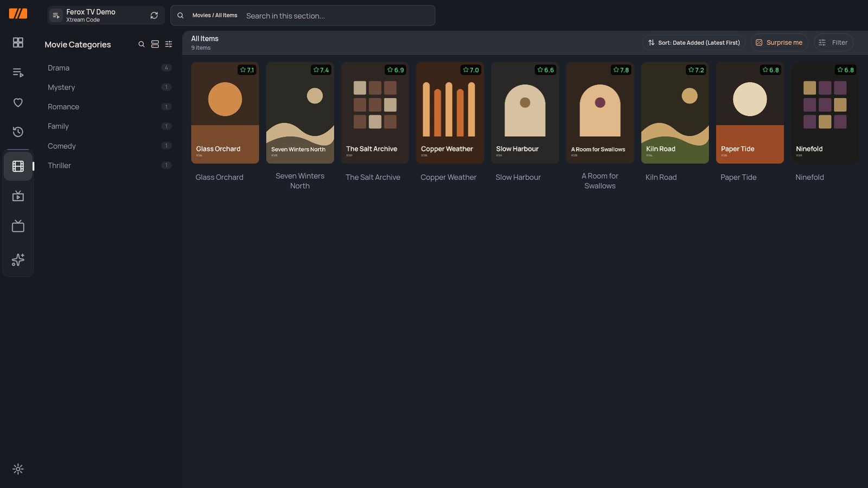The width and height of the screenshot is (868, 488).
Task: Select the Thriller category
Action: point(108,165)
